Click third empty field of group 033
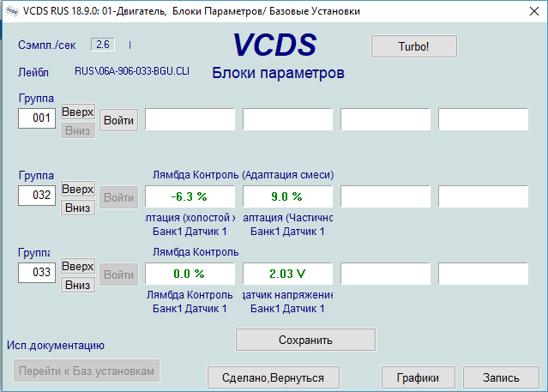Image resolution: width=548 pixels, height=392 pixels. pyautogui.click(x=386, y=274)
